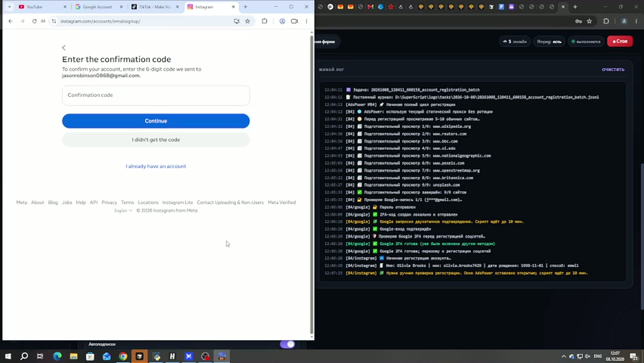Open Windows Search on the taskbar
This screenshot has height=363, width=644.
coord(24,356)
